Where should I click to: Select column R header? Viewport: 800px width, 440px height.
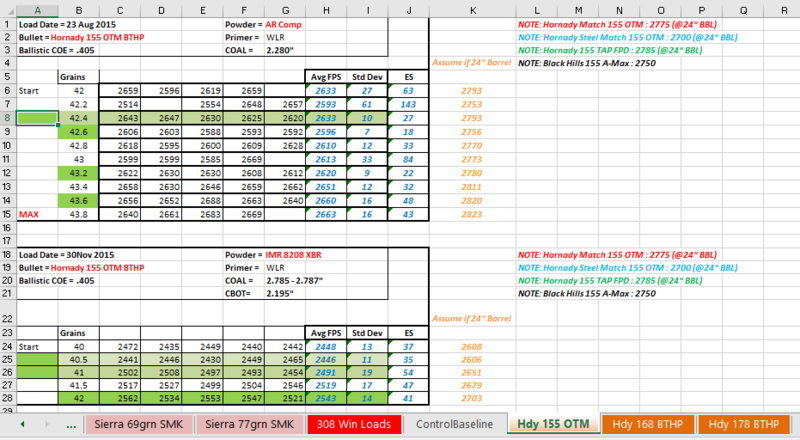784,11
